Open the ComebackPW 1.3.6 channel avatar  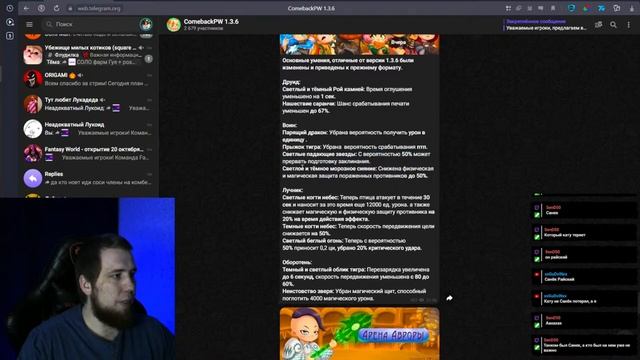173,24
